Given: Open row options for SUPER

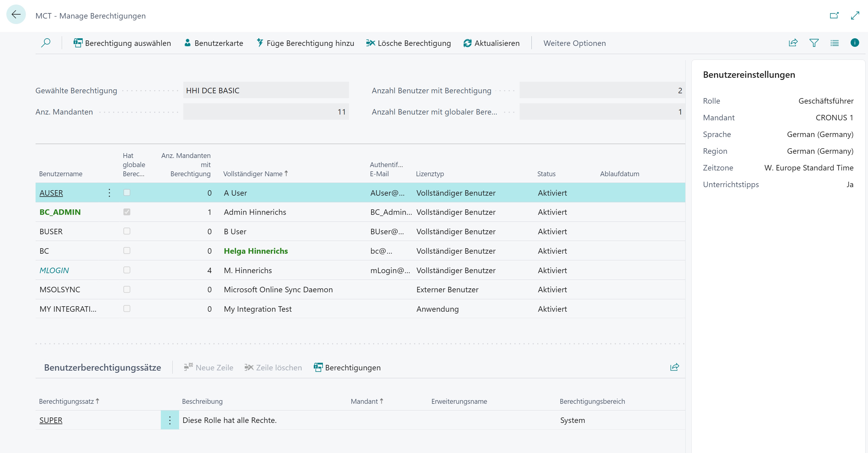Looking at the screenshot, I should (170, 420).
